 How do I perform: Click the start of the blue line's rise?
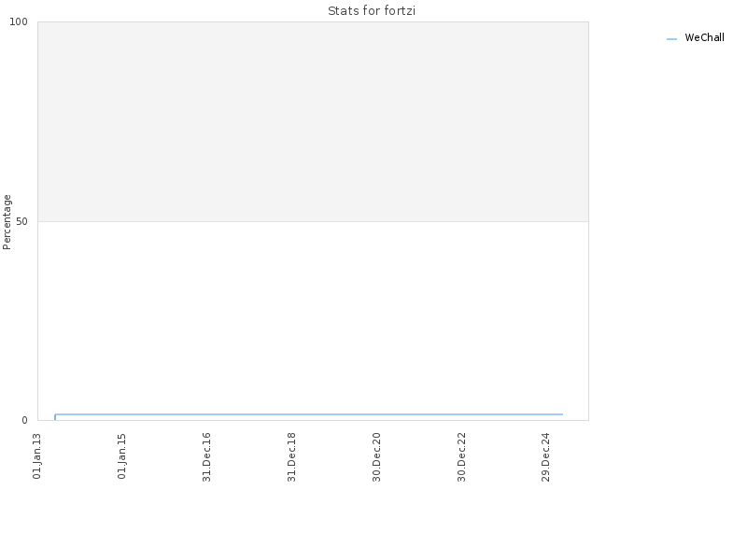(55, 417)
